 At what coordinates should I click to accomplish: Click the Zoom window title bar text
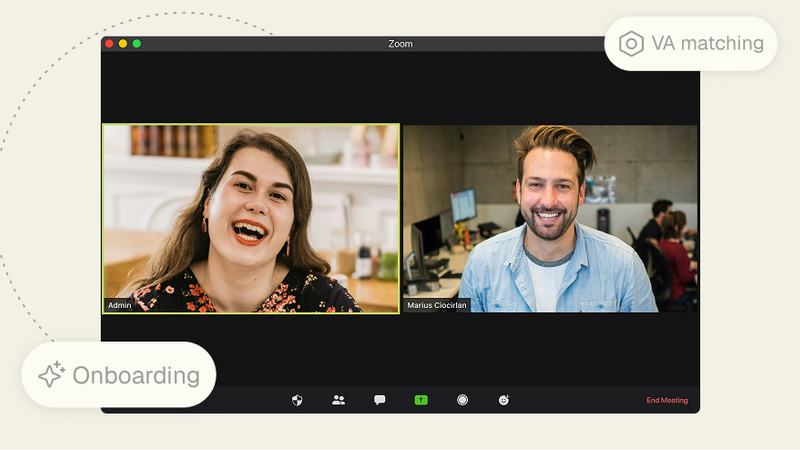[x=400, y=44]
